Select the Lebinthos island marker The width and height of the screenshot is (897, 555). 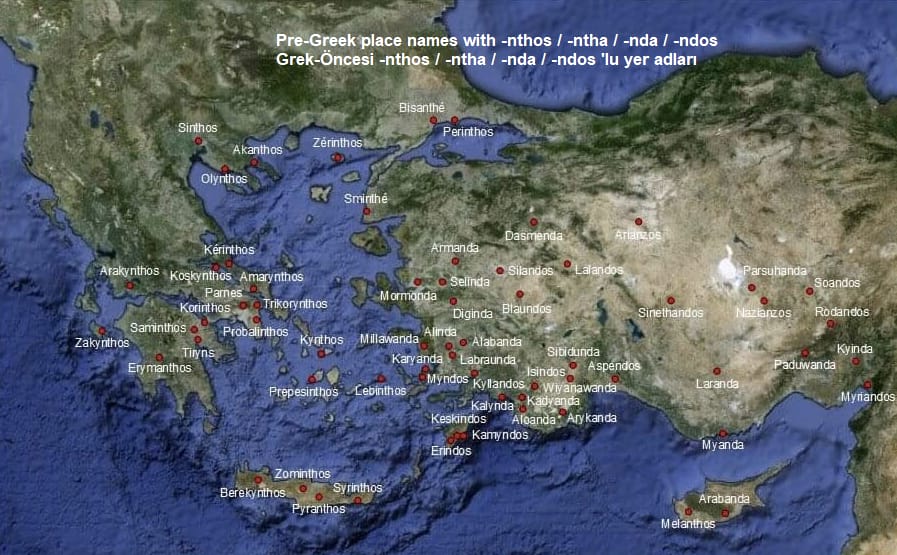click(x=381, y=378)
